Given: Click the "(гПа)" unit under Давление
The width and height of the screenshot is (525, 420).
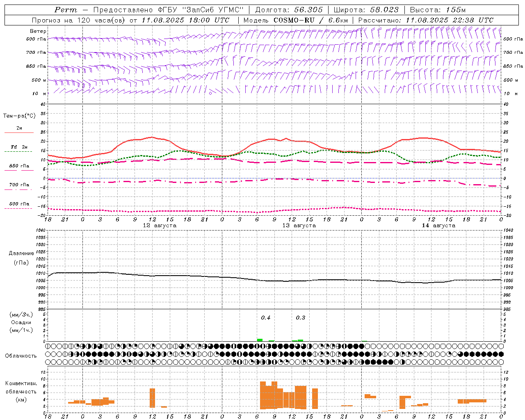Looking at the screenshot, I should 21,263.
